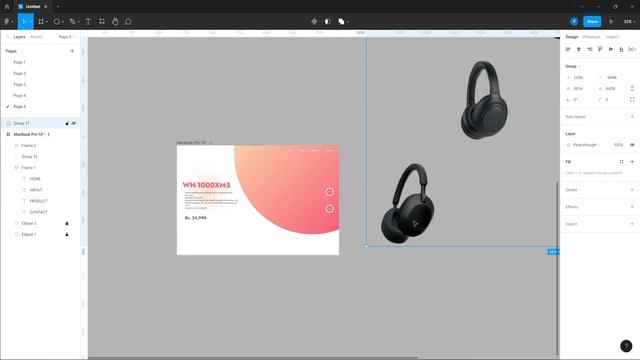640x360 pixels.
Task: Align selection left
Action: click(568, 49)
